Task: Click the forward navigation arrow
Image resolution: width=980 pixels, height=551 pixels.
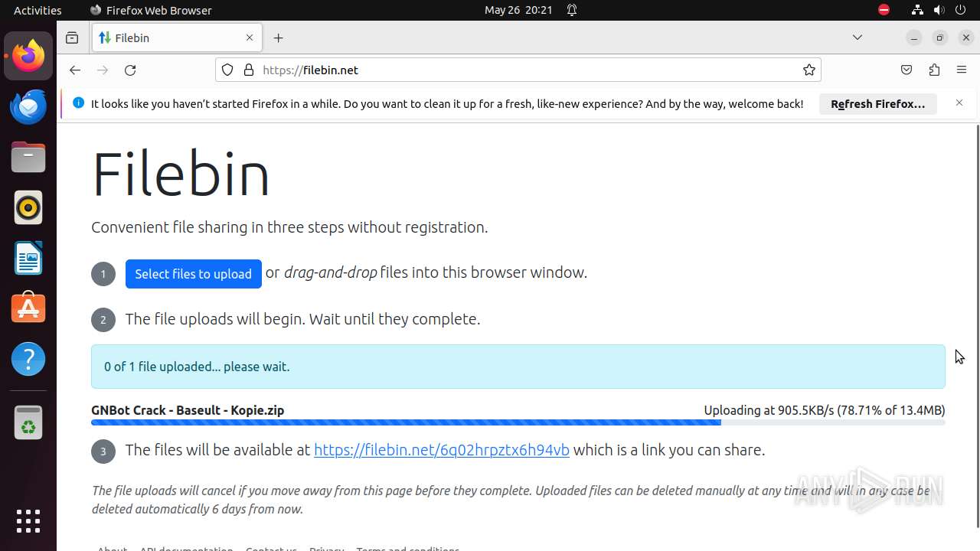Action: pyautogui.click(x=103, y=70)
